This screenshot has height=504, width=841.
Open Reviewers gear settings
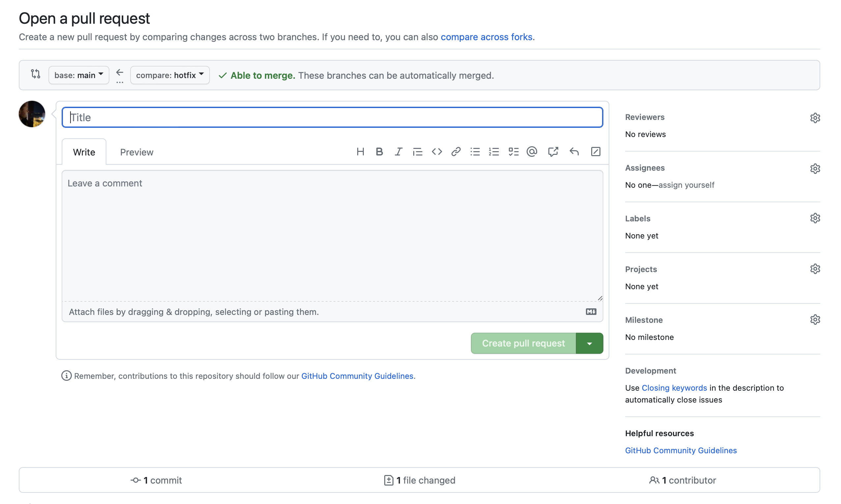[x=815, y=118]
